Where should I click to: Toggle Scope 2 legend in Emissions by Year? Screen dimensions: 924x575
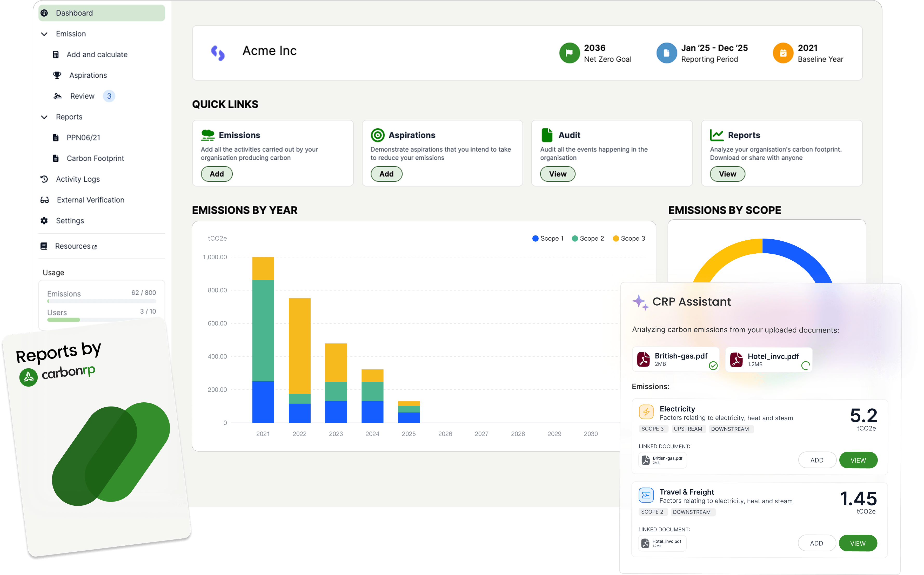[588, 239]
